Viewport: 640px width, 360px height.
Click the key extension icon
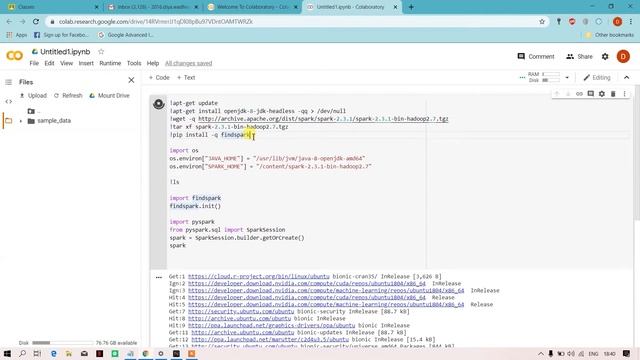pos(558,22)
